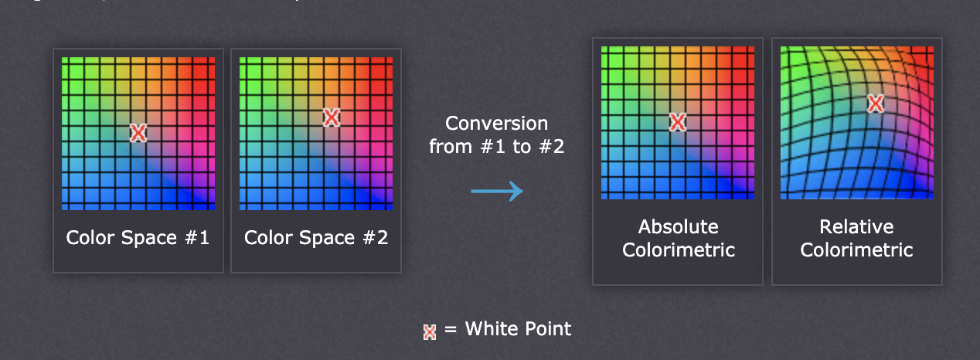Click the white point X in Absolute Colorimetric grid
The height and width of the screenshot is (360, 980).
coord(677,121)
